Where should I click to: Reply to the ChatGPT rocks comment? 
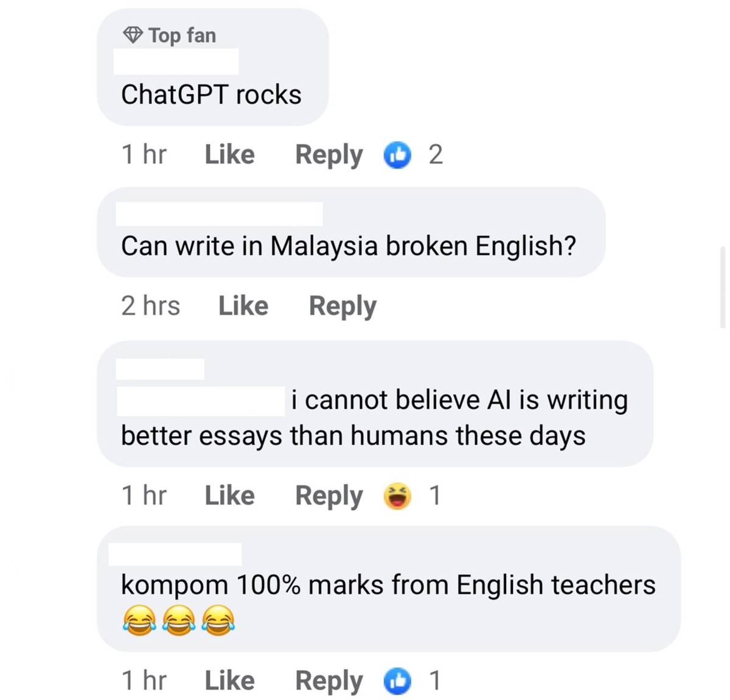pos(328,155)
